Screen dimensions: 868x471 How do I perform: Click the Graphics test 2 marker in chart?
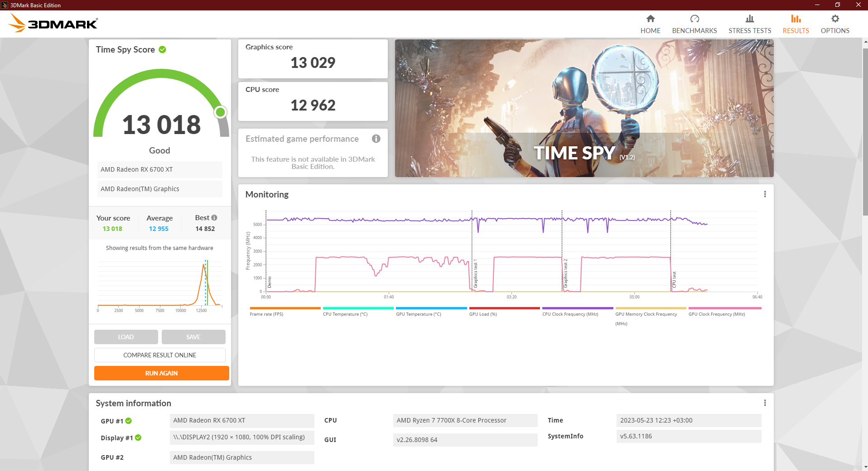(x=565, y=274)
